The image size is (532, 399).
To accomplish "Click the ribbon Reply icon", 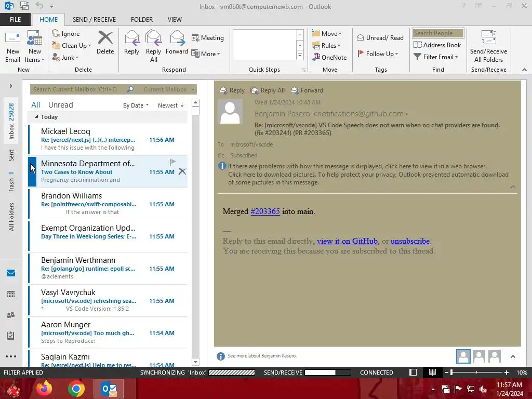I will [x=131, y=43].
